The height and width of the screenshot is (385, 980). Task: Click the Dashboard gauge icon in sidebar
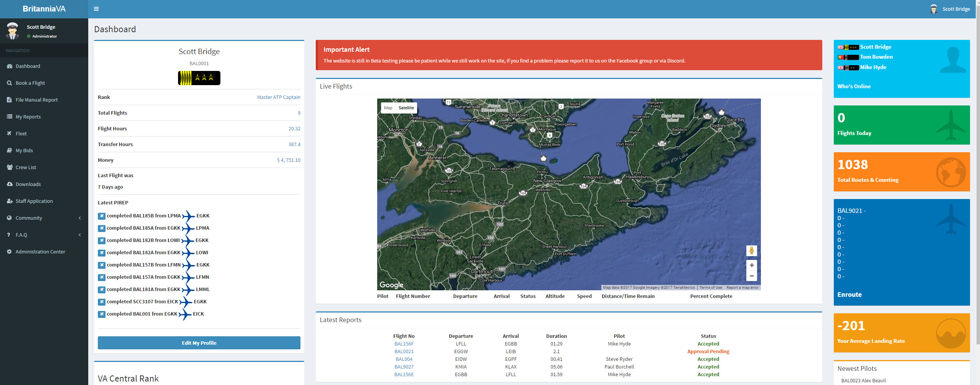coord(10,66)
